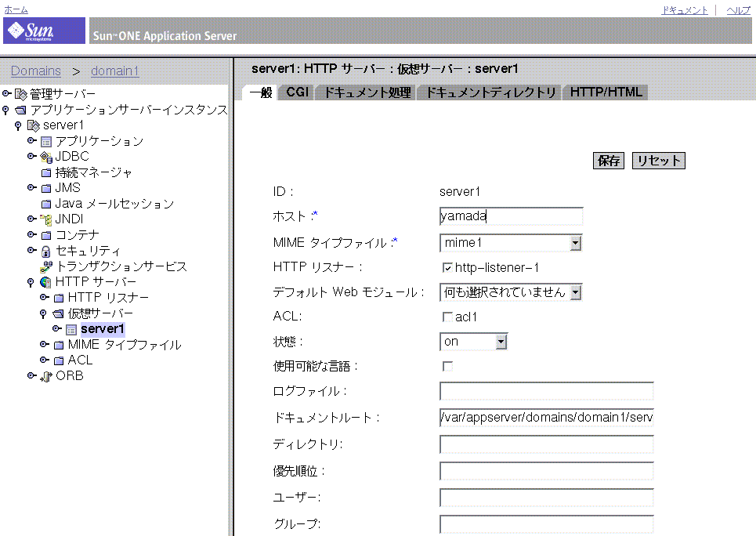Click the JMS folder icon

tap(45, 188)
